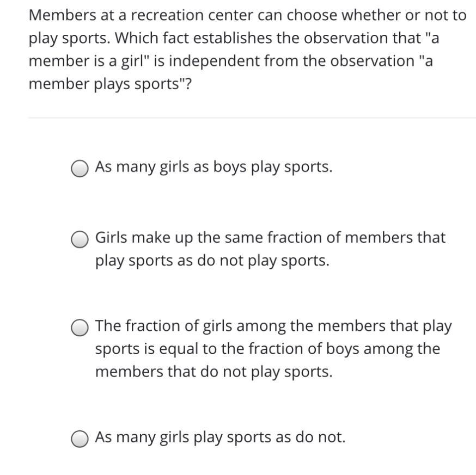Select the "As many girls as boys play sports" radio button
Viewport: 476px width, 475px height.
point(80,169)
